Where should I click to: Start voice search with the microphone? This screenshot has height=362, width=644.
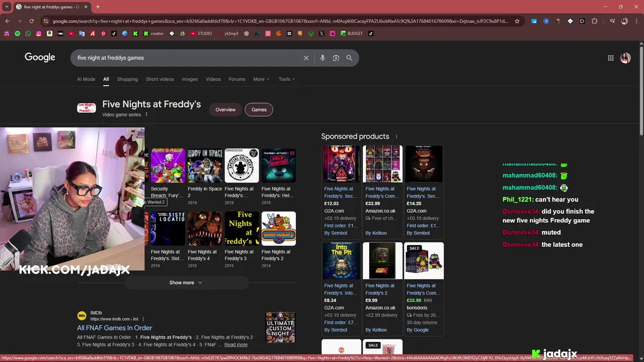(x=323, y=58)
